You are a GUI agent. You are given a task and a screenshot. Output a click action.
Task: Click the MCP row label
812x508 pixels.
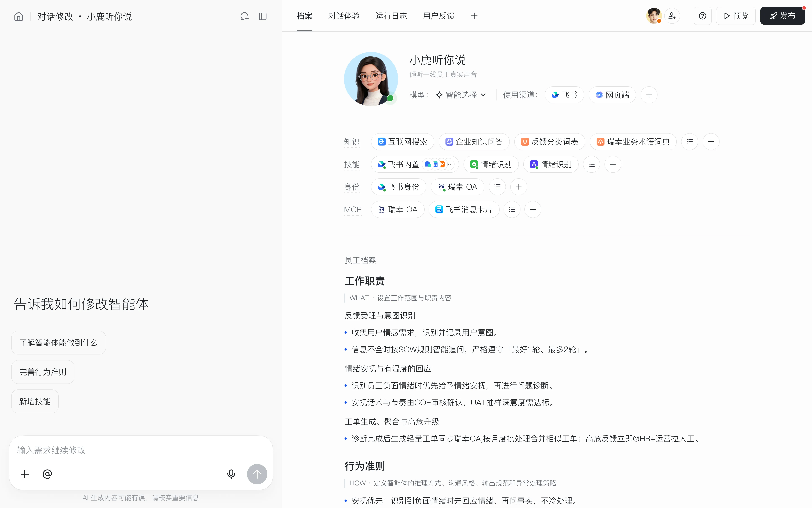coord(353,209)
